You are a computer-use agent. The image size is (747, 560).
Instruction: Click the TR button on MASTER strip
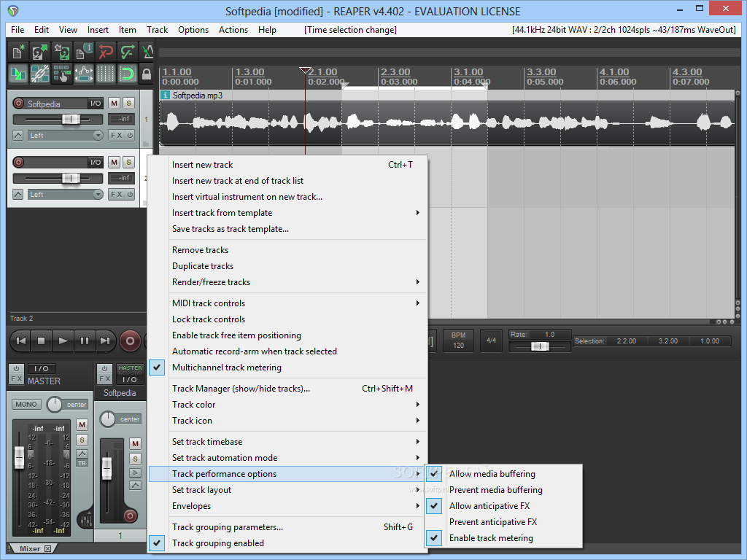(82, 463)
